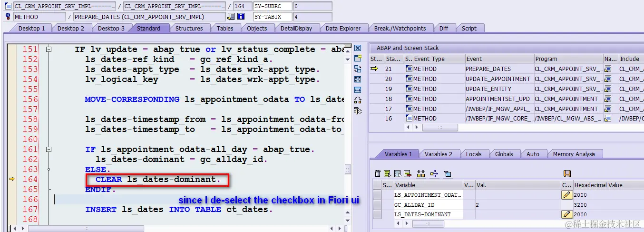Click the save floppy disk icon above the variables table
644x232 pixels.
coord(566,174)
